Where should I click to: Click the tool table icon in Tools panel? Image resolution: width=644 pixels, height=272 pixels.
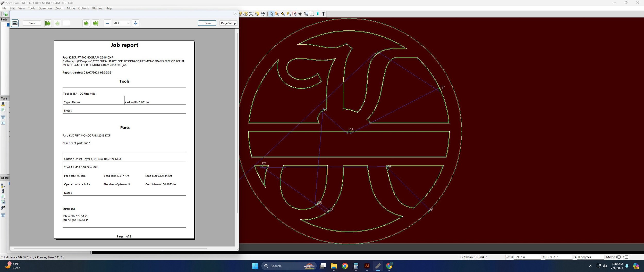coord(3,117)
